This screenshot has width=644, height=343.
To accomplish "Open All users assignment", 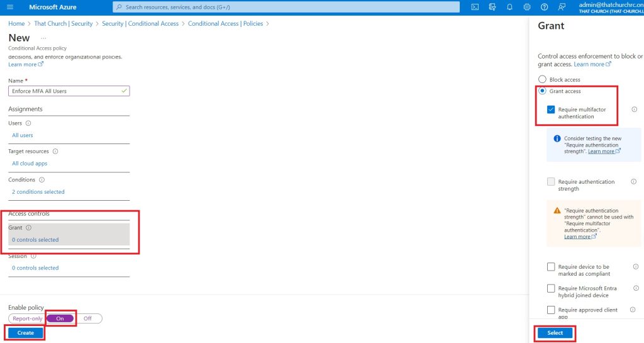I will click(23, 135).
